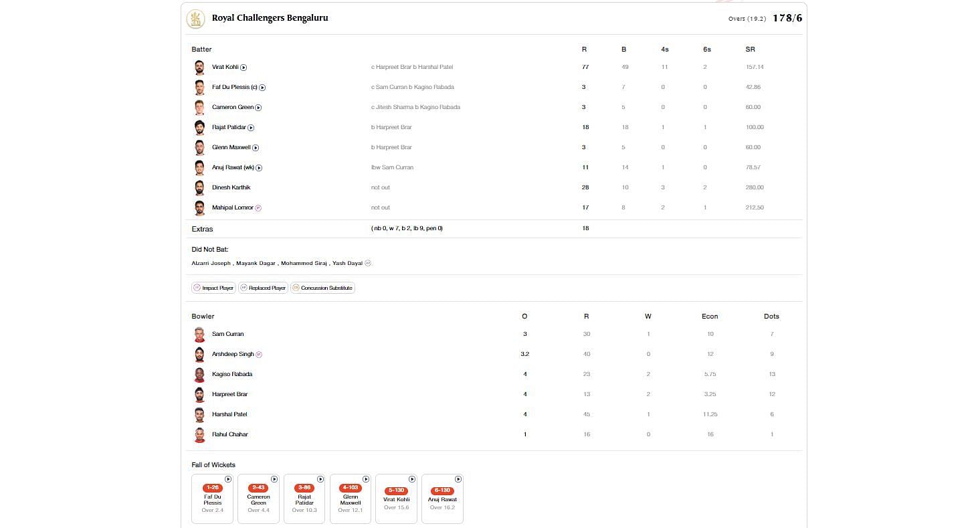Click the 1-26 fall of wicket badge
This screenshot has height=528, width=980.
point(212,488)
